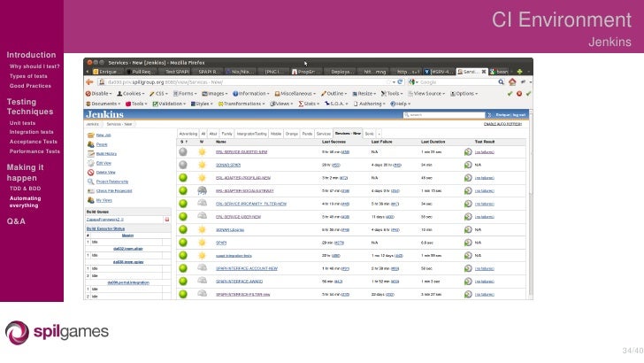Click sunny weather icon of SONAR-SPAPI row
644x363 pixels.
pyautogui.click(x=202, y=165)
